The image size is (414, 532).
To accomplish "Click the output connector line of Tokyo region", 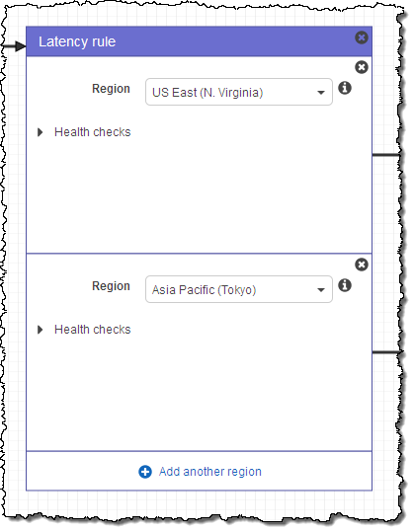I will click(386, 352).
